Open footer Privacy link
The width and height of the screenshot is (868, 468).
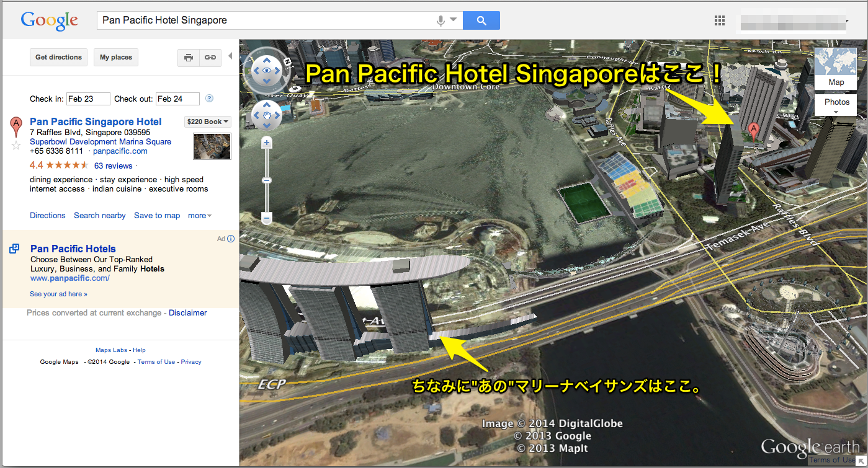point(191,362)
